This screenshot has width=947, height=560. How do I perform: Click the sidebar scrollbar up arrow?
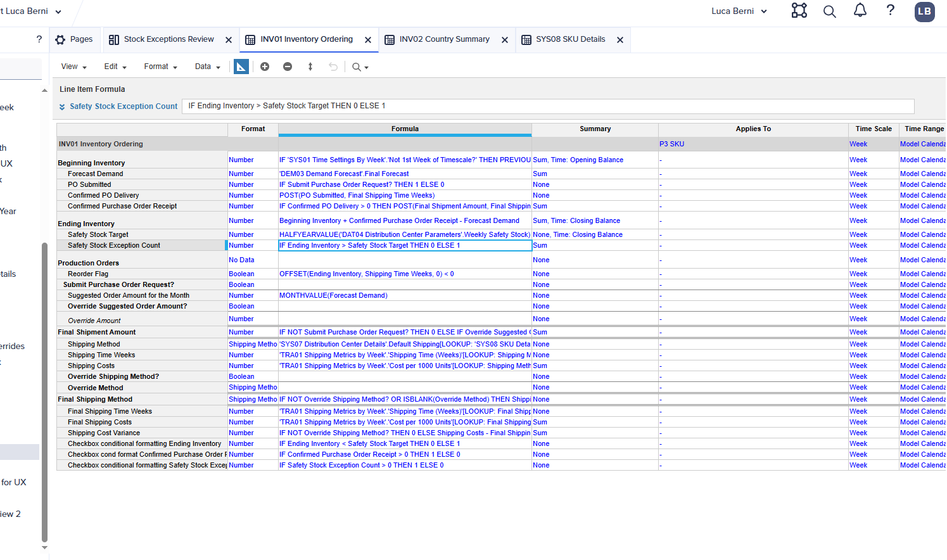point(44,90)
